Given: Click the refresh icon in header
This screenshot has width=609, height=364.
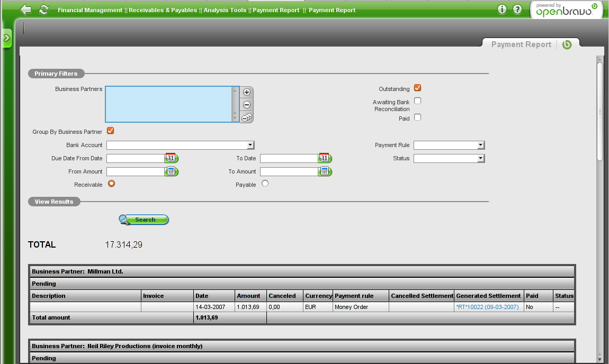Looking at the screenshot, I should pos(43,10).
